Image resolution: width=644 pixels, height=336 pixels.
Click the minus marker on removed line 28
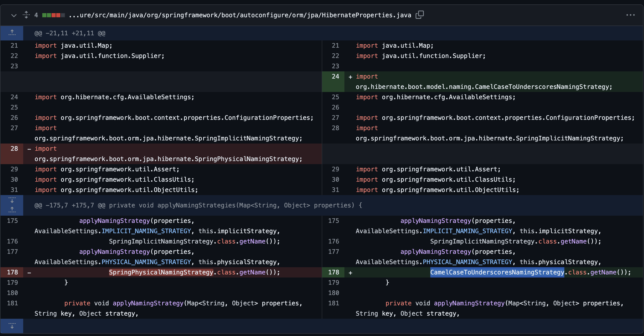[x=29, y=149]
